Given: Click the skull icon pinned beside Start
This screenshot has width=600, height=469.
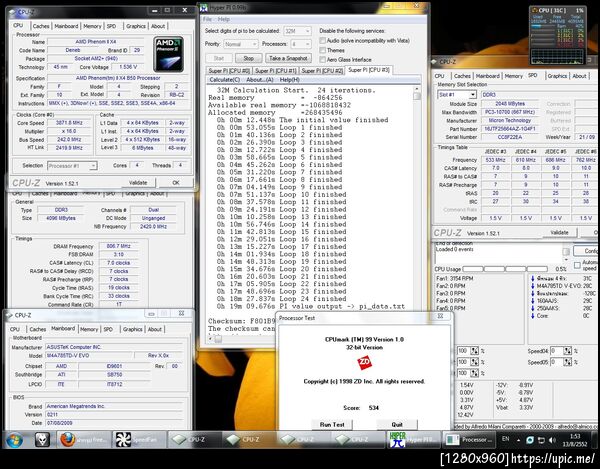Looking at the screenshot, I should pos(42,440).
